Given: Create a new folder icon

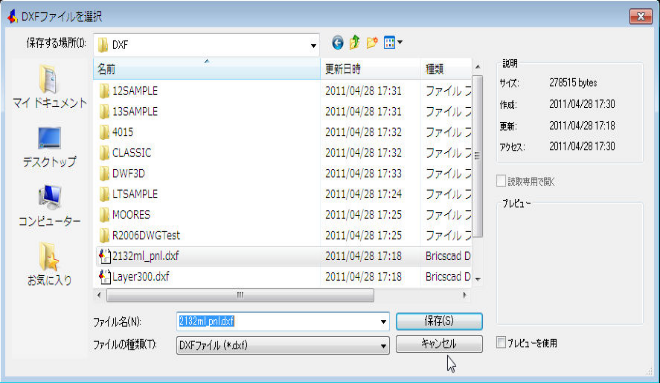Looking at the screenshot, I should [372, 43].
